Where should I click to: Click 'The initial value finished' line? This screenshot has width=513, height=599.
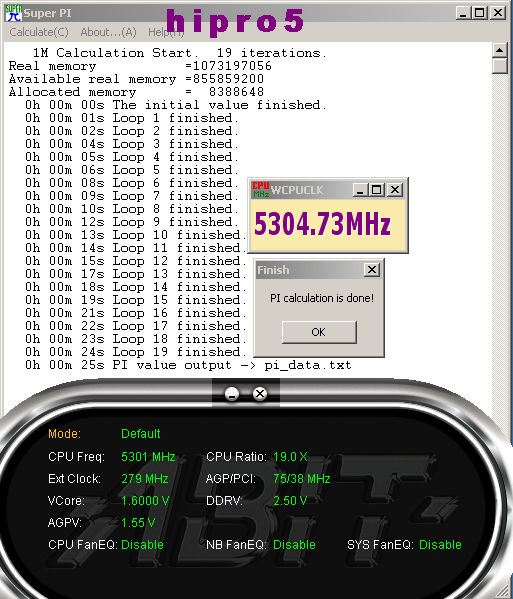176,105
